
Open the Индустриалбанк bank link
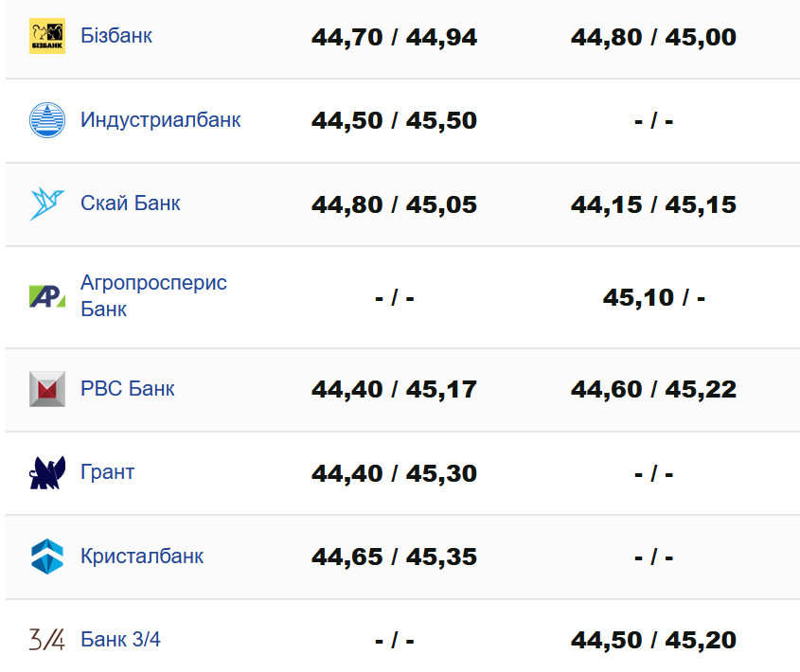point(160,120)
